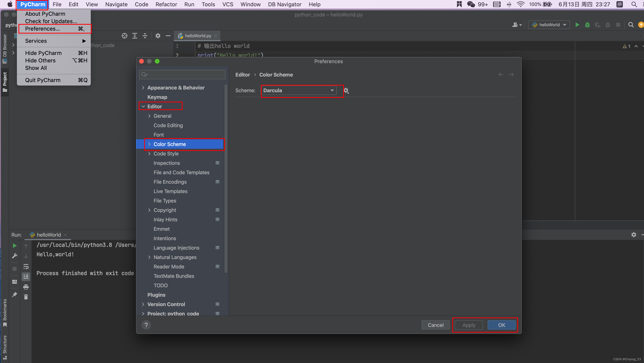Select About PyCharm menu entry
This screenshot has width=644, height=363.
[54, 14]
